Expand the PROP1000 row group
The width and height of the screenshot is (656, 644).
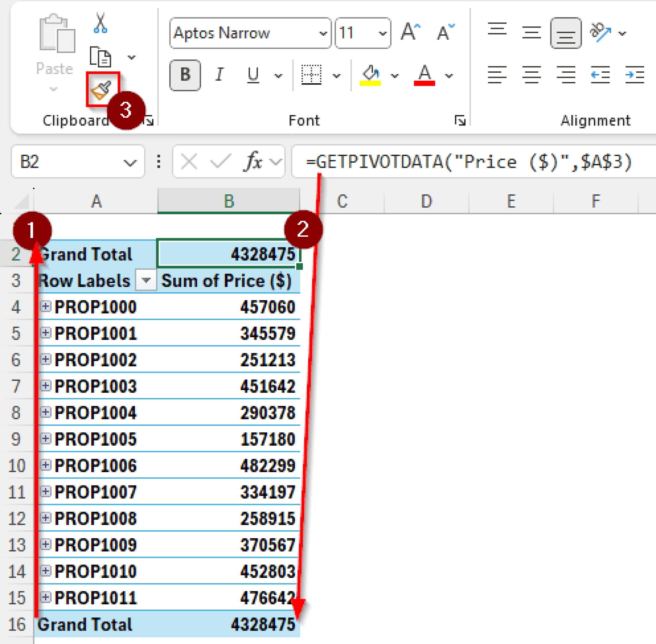[x=46, y=307]
